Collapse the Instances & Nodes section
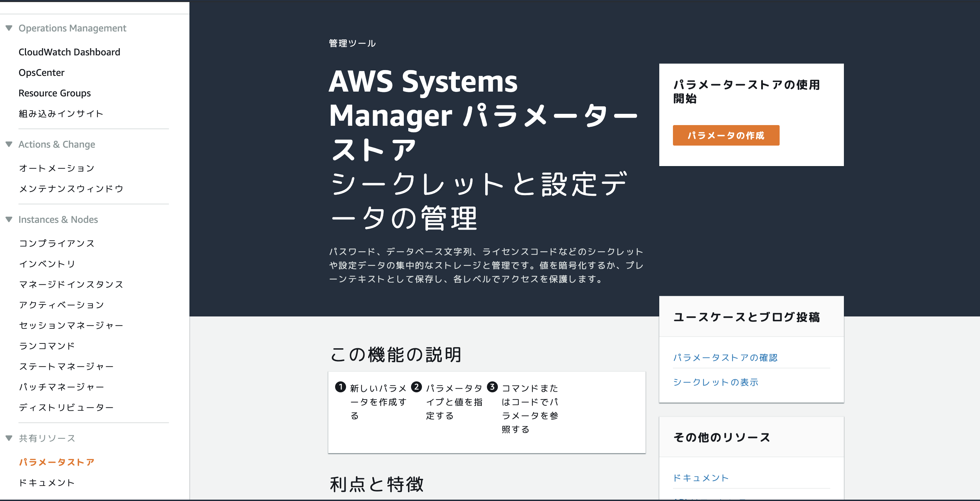Image resolution: width=980 pixels, height=501 pixels. coord(9,219)
